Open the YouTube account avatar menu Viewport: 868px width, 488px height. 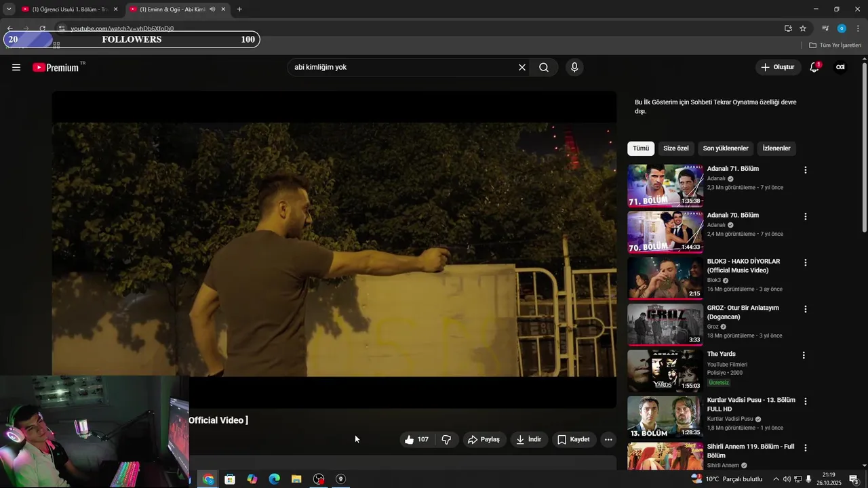[x=840, y=67]
